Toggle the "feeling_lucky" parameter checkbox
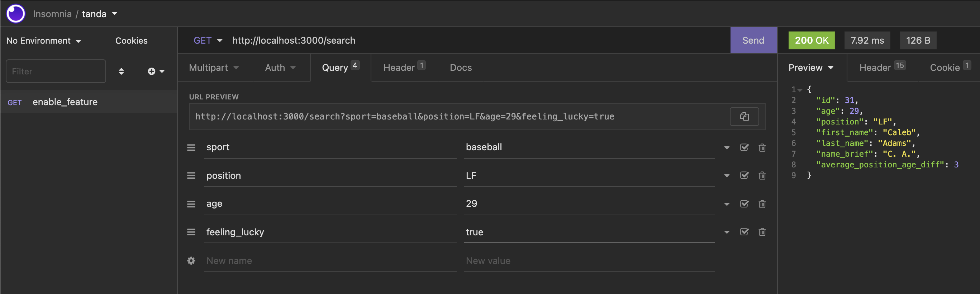This screenshot has width=980, height=294. tap(744, 232)
